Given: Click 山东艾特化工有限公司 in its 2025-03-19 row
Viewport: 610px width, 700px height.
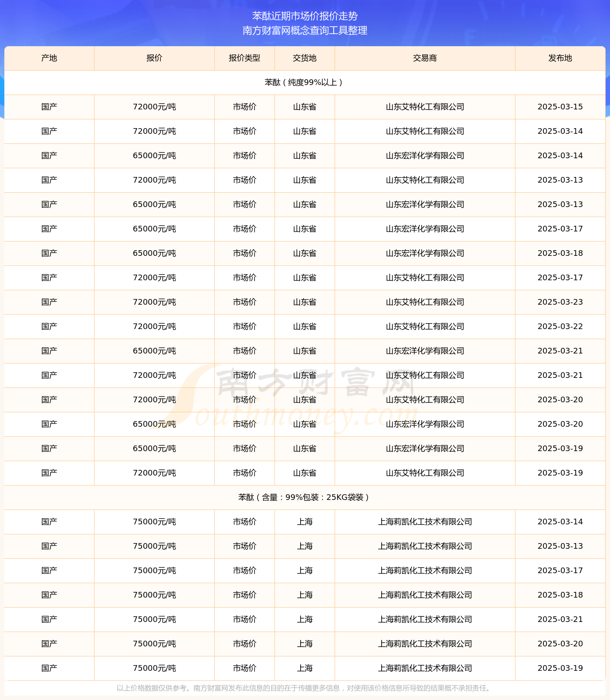Looking at the screenshot, I should [x=425, y=473].
